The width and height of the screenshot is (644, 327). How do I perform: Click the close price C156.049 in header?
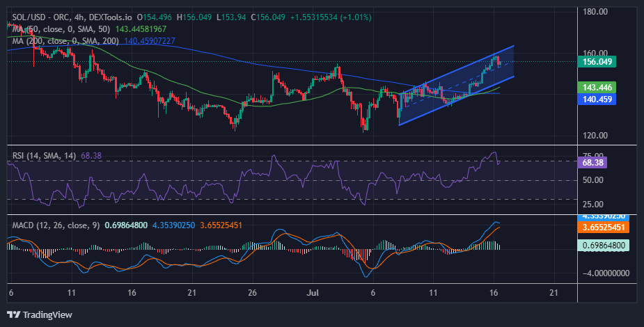(x=268, y=17)
